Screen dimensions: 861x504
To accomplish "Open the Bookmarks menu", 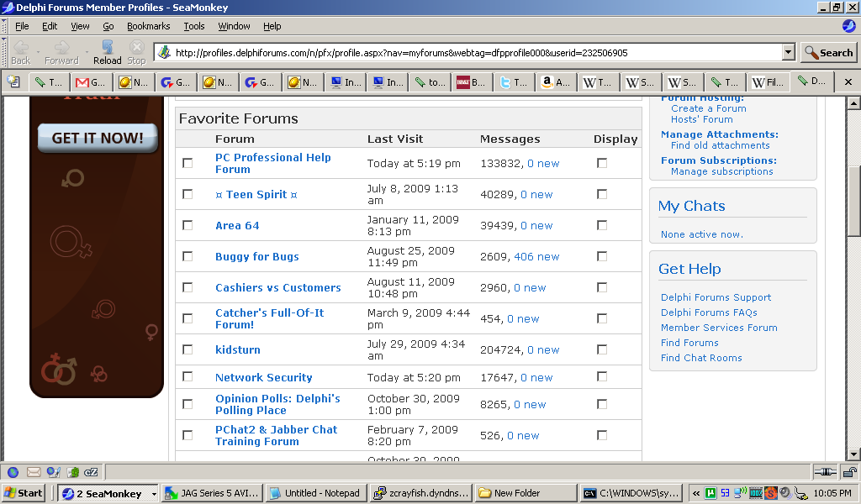I will (148, 26).
